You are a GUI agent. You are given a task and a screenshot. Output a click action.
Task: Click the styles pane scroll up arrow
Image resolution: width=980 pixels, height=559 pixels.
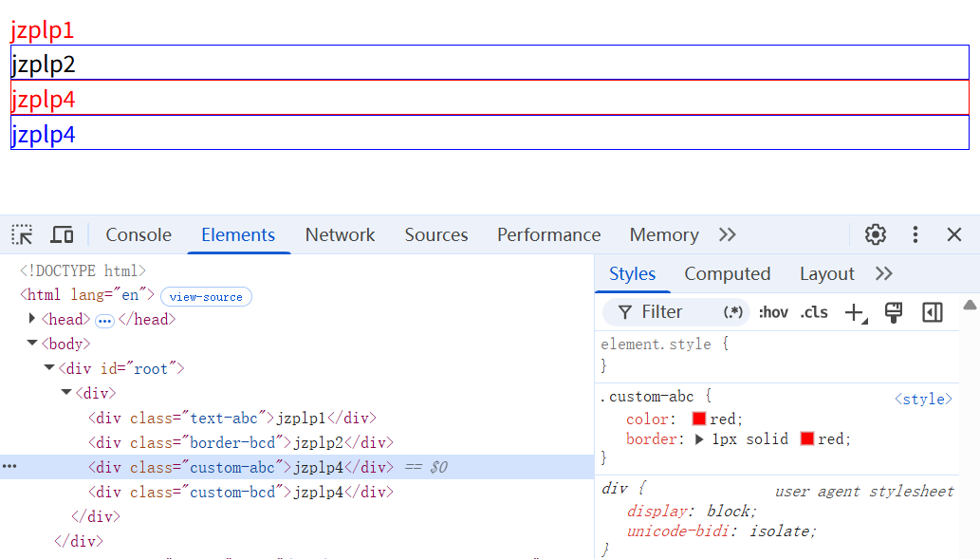tap(970, 306)
